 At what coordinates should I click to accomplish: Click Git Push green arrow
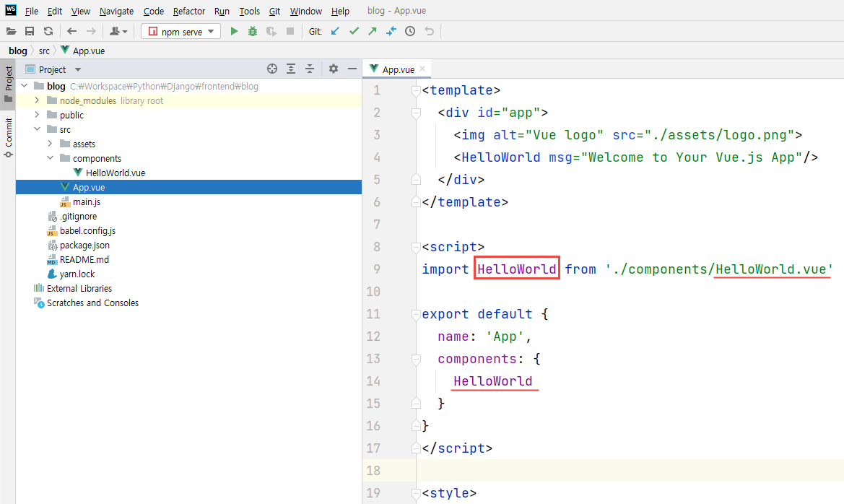point(373,31)
